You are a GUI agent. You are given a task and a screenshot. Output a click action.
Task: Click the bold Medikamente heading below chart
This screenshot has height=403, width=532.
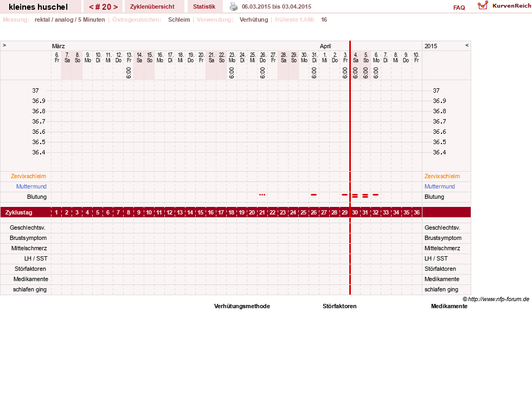449,306
